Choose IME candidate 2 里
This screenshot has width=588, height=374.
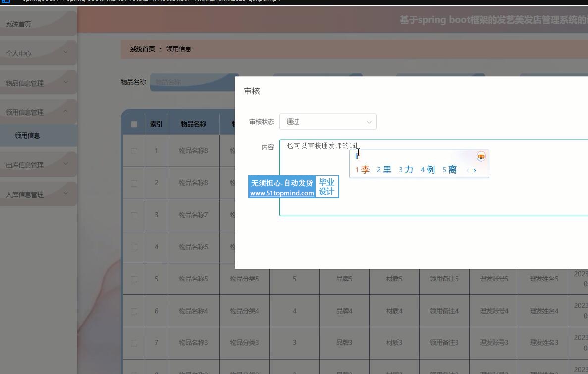pos(384,170)
